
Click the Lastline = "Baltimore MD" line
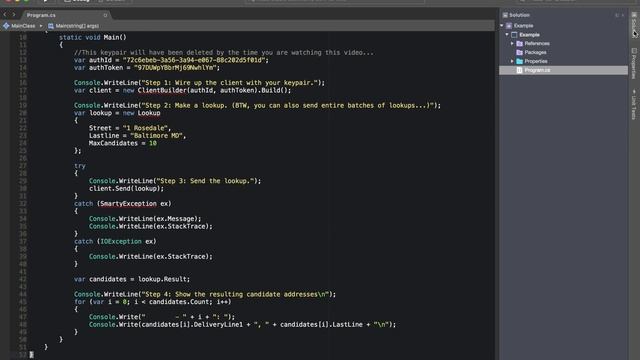(138, 136)
